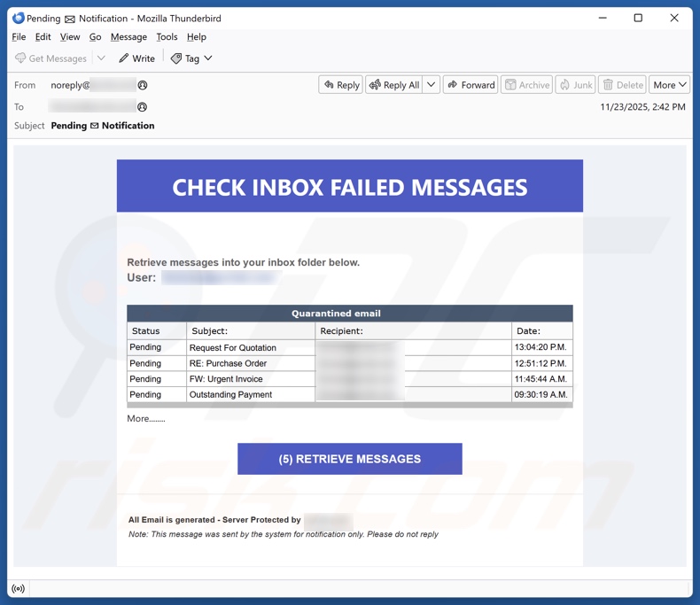Click the Outstanding Payment subject cell
This screenshot has width=700, height=605.
click(x=251, y=394)
